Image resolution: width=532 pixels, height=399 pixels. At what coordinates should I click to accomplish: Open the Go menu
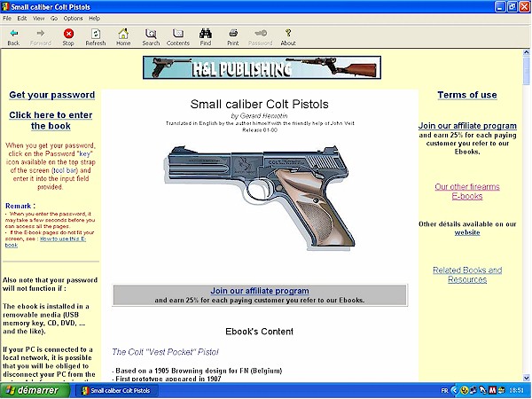pos(54,19)
